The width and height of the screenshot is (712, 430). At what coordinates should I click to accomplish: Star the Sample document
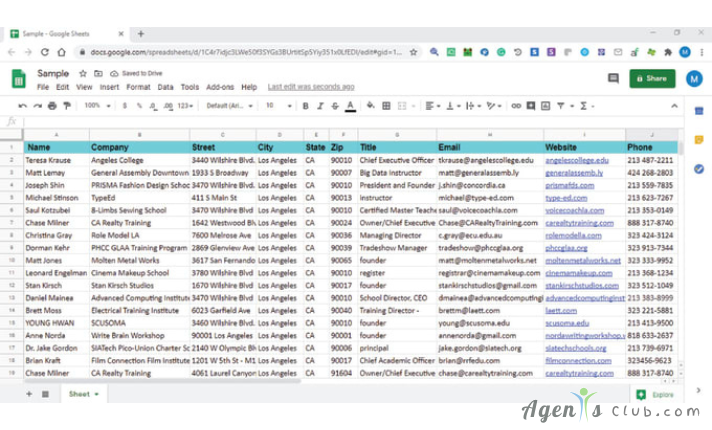[x=83, y=74]
